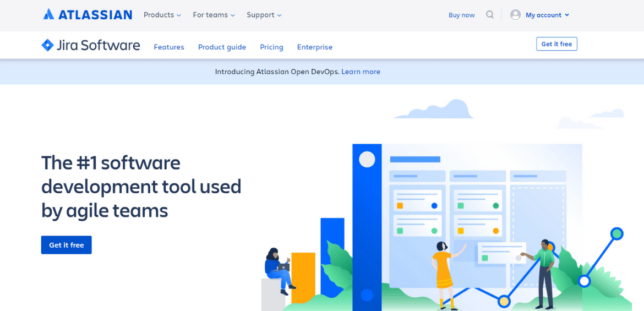Viewport: 644px width, 311px height.
Task: Click the My account avatar icon
Action: [x=515, y=15]
